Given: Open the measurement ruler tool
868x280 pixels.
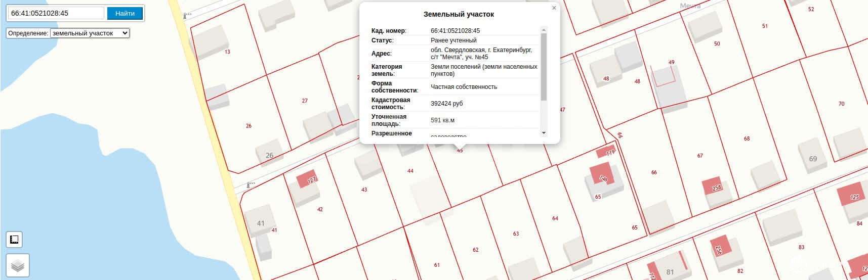Looking at the screenshot, I should click(14, 240).
